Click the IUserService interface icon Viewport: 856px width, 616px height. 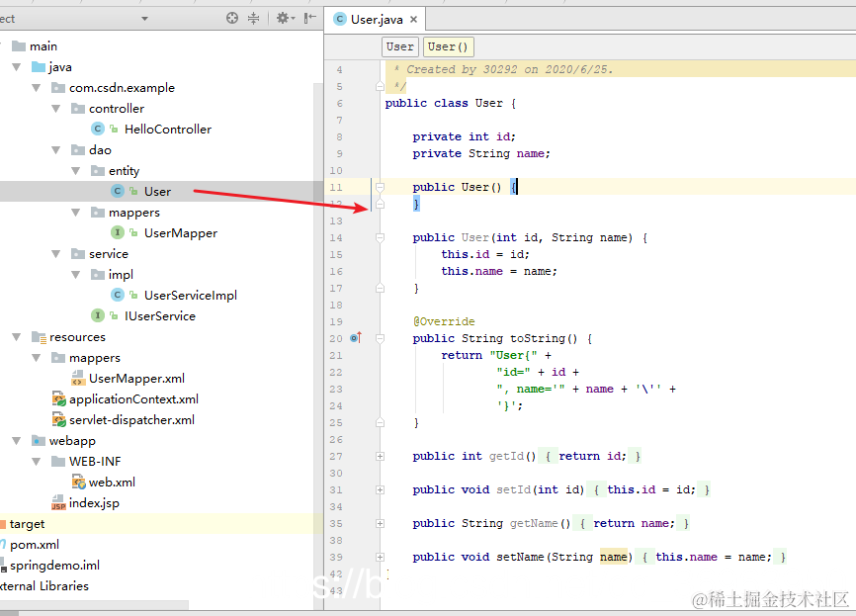point(97,315)
